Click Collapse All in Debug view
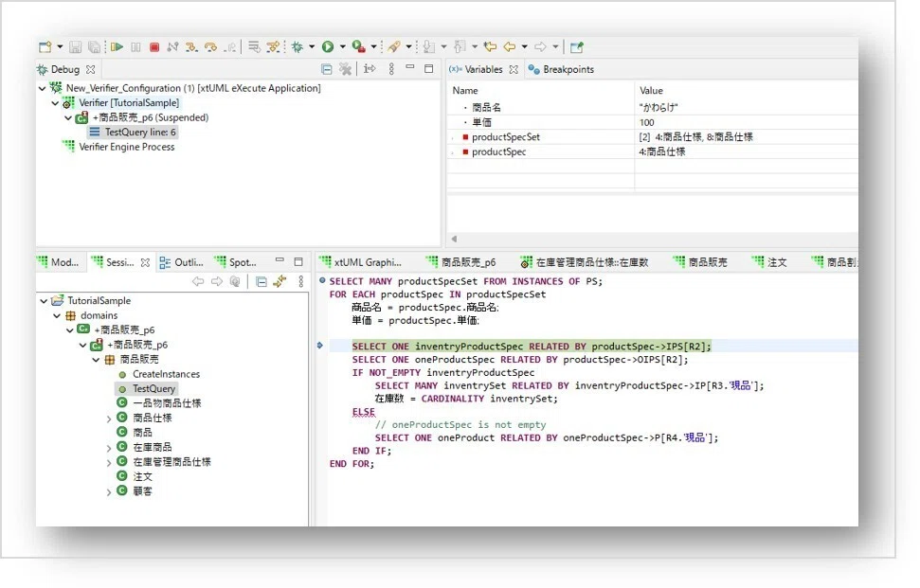Viewport: 920px width, 588px height. pos(327,69)
